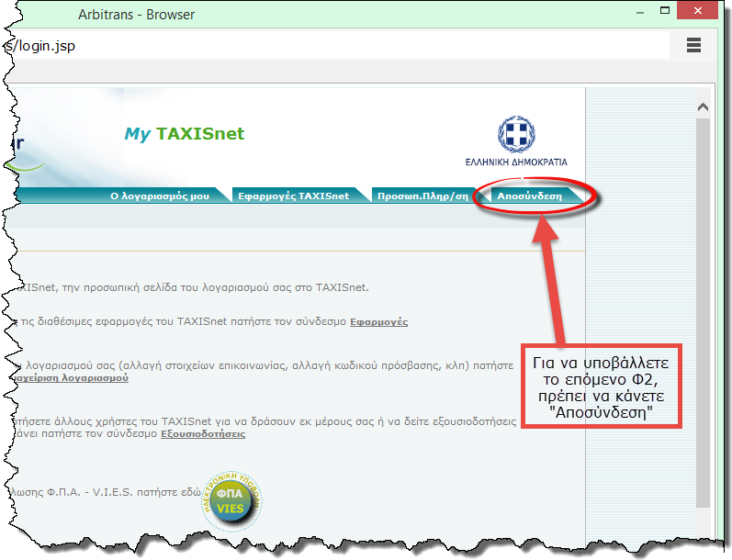Image resolution: width=732 pixels, height=560 pixels.
Task: Open the Εξουσιοδοτήσεις link
Action: [x=203, y=434]
